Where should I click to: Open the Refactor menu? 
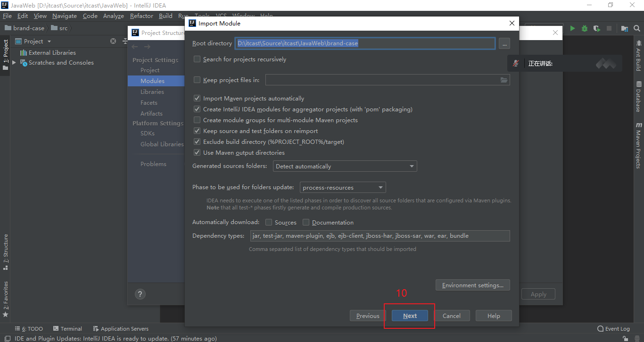click(x=141, y=16)
